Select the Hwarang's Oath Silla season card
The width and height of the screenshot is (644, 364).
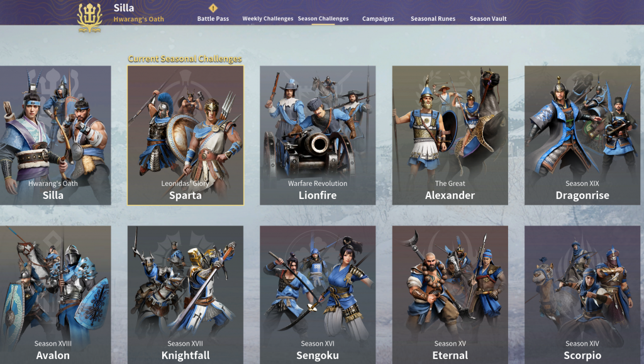click(x=55, y=135)
